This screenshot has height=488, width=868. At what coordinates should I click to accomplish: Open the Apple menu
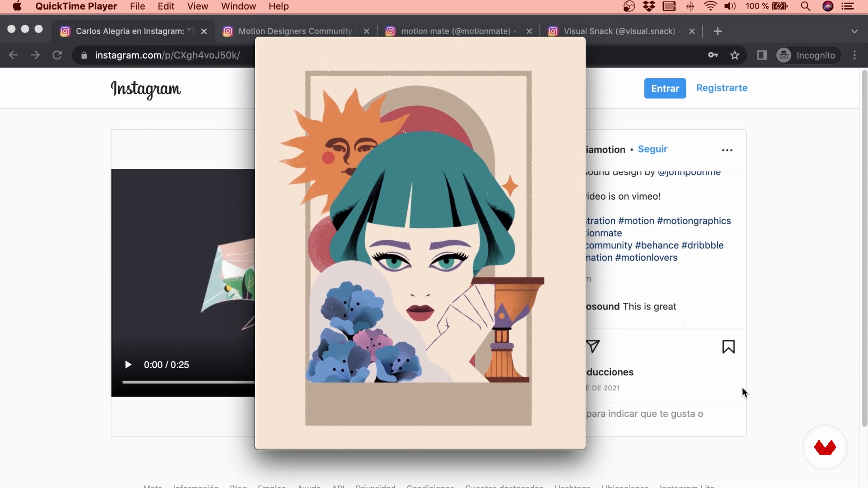coord(17,6)
